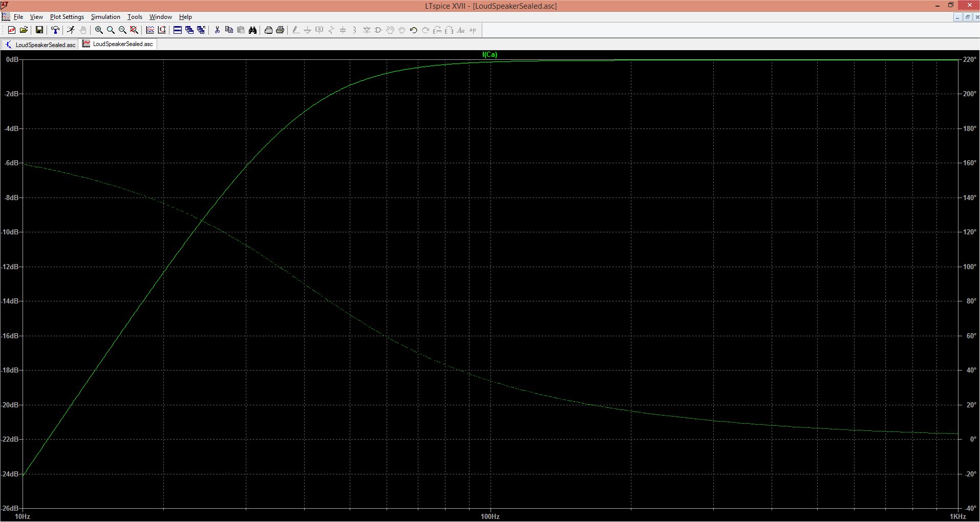The height and width of the screenshot is (522, 980).
Task: Click the Undo arrow icon
Action: click(414, 30)
